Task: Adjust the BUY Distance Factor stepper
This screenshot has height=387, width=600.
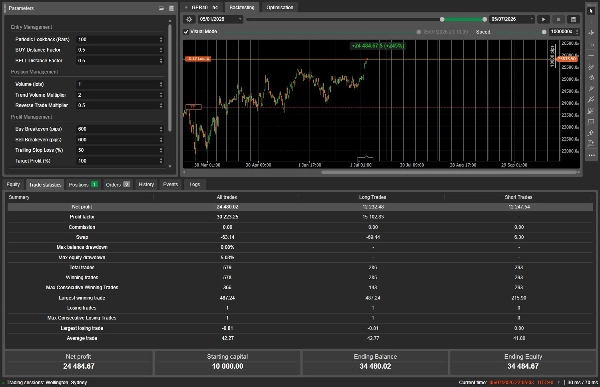Action: [161, 50]
